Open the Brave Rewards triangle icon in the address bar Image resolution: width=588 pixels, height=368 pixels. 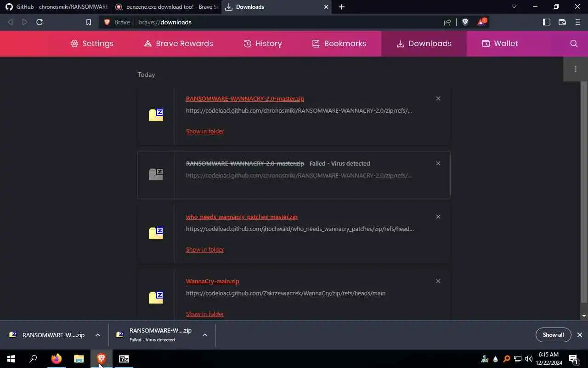[481, 22]
